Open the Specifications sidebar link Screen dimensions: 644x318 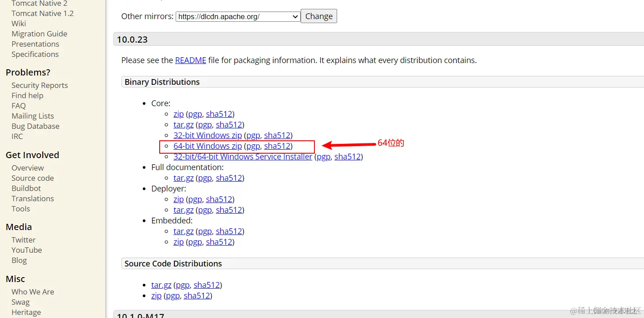pos(35,54)
